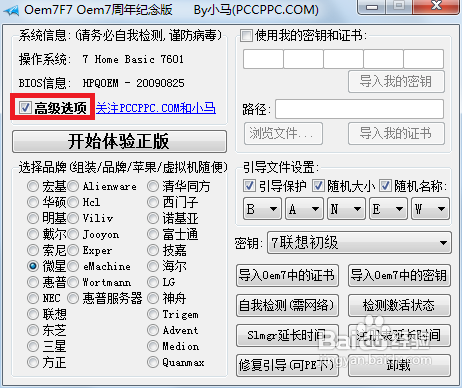
Task: Choose the 东芝 brand option
Action: click(33, 330)
